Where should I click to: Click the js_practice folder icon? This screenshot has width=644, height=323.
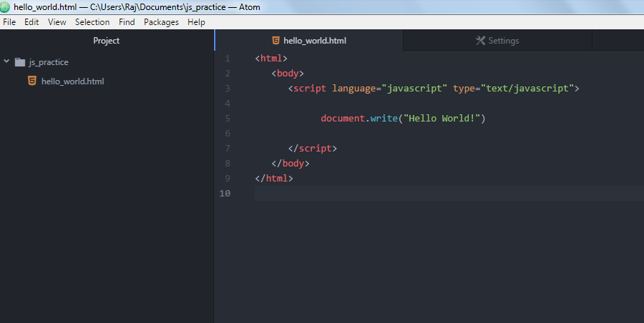coord(20,62)
